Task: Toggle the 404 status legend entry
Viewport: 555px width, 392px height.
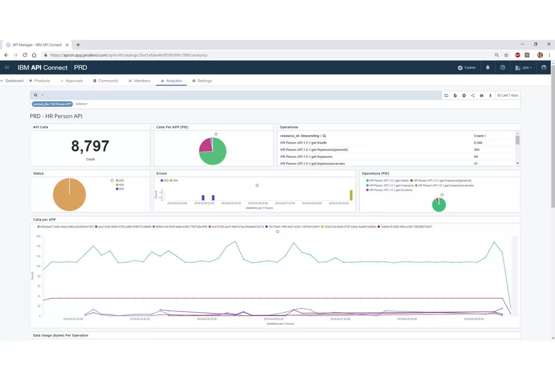Action: (120, 185)
